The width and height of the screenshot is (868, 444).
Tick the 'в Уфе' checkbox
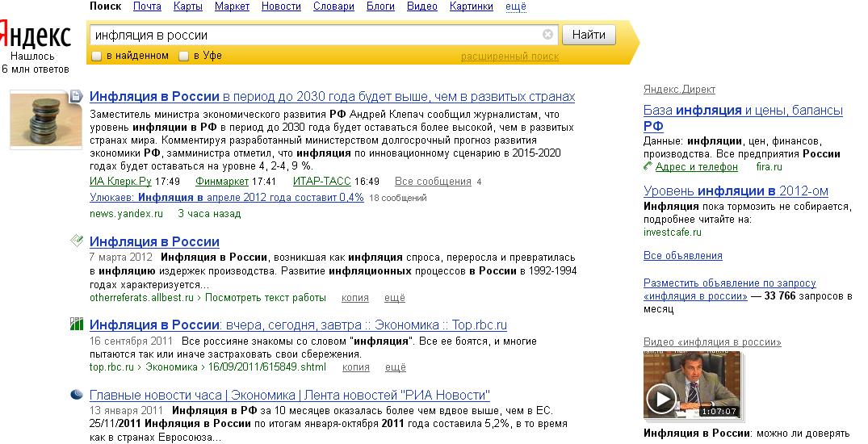[x=184, y=56]
